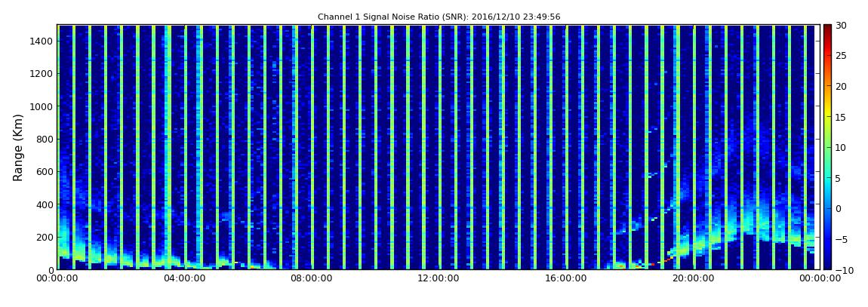Click the 1000 range tick label
This screenshot has width=868, height=307.
tap(41, 106)
